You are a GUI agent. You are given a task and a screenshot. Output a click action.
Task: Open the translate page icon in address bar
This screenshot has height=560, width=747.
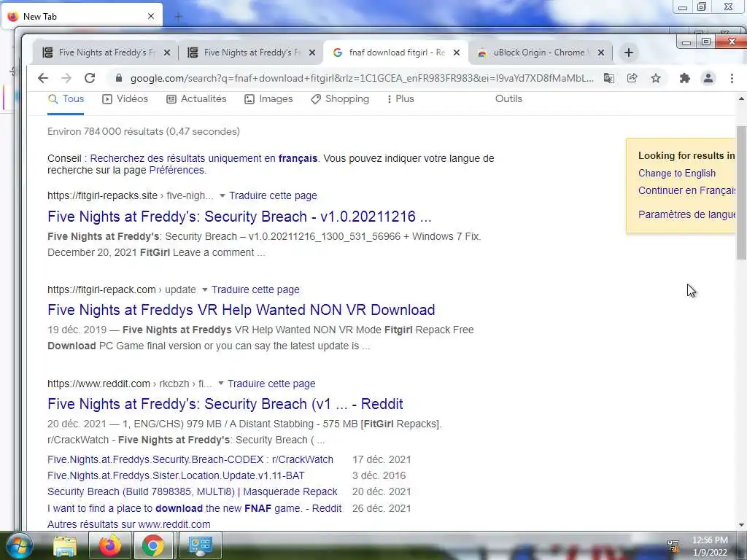[x=609, y=78]
